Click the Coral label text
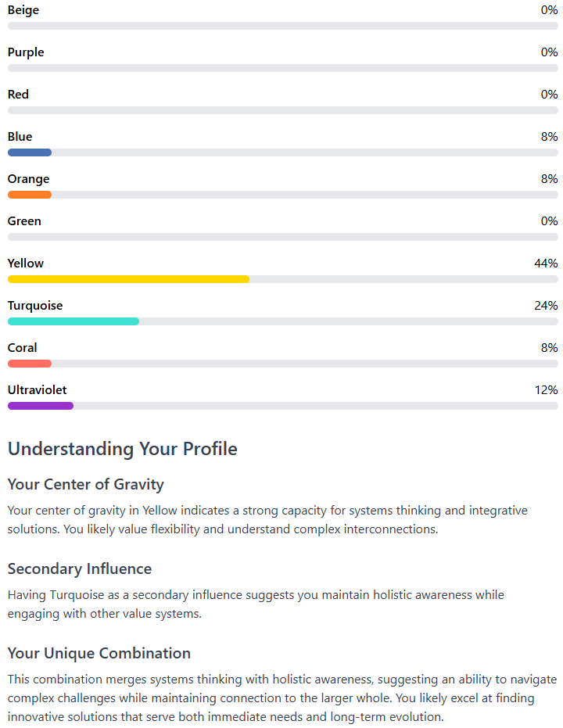Viewport: 563px width, 728px height. (x=22, y=348)
